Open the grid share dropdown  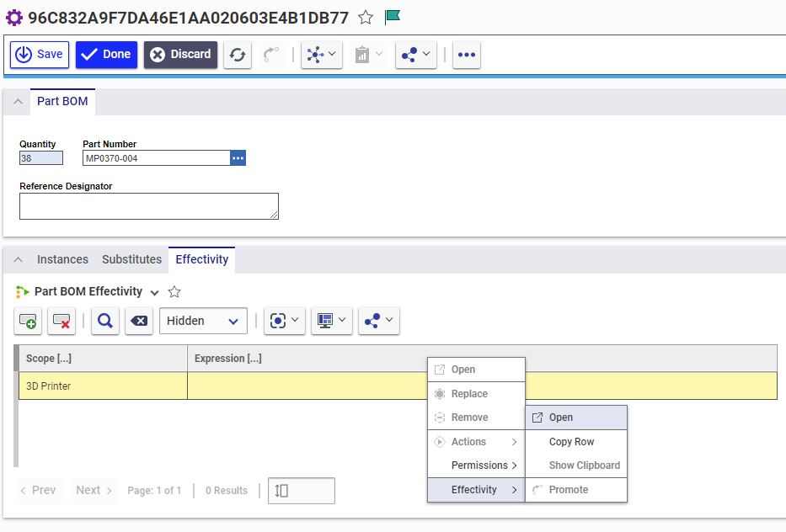coord(379,321)
